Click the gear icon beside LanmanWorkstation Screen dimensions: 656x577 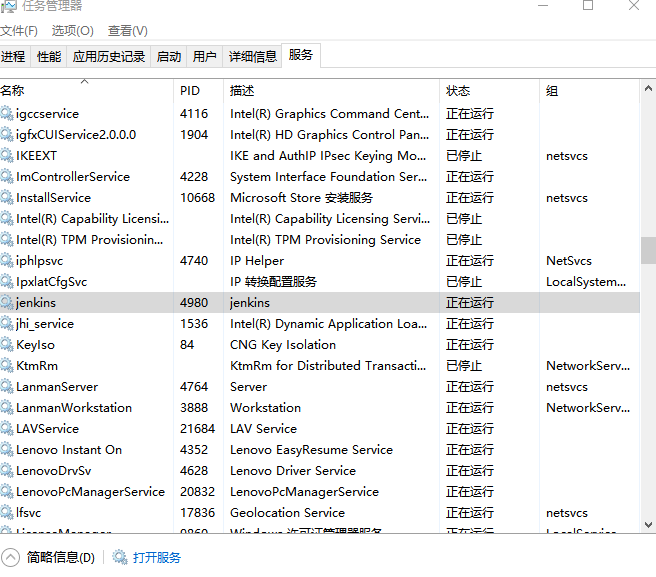click(x=7, y=407)
